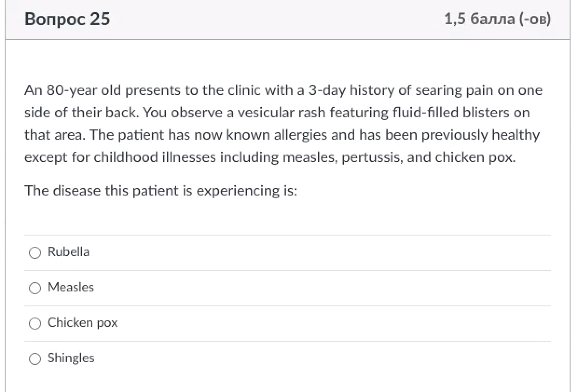Click the "Вопрос 25" question heading

coord(67,19)
